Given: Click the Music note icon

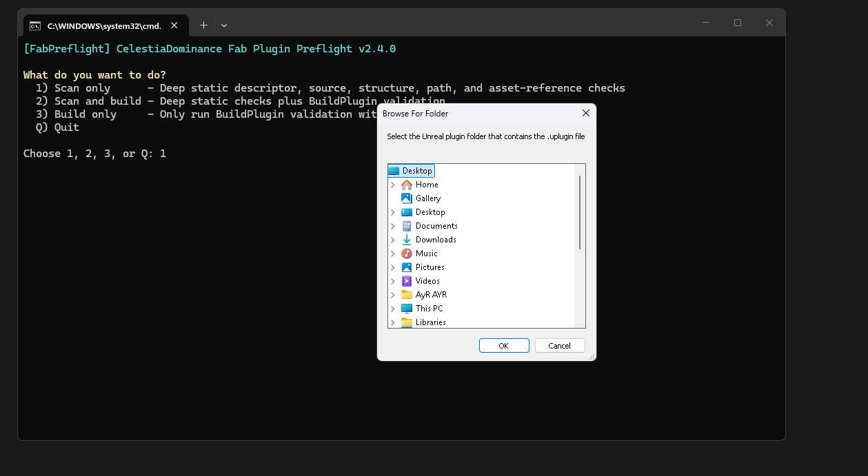Looking at the screenshot, I should 407,253.
